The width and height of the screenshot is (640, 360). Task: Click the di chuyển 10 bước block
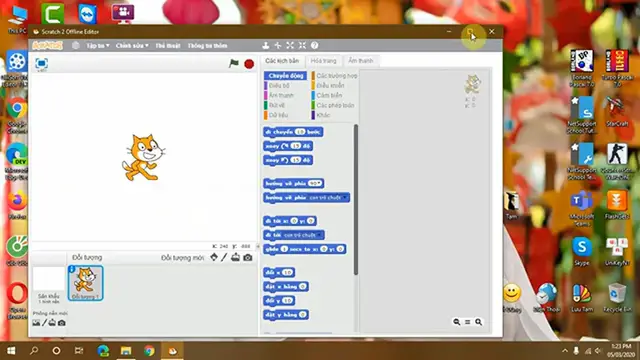293,132
